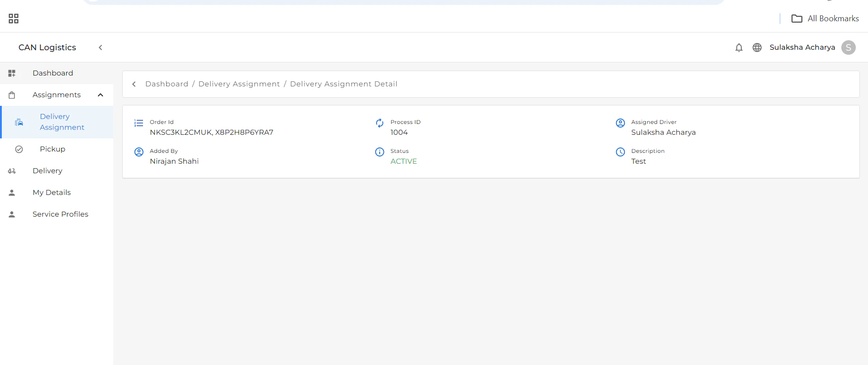Open Service Profiles in the sidebar

[57, 214]
